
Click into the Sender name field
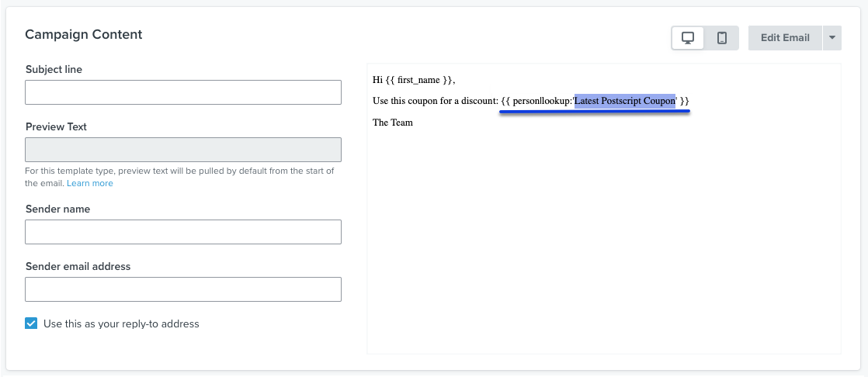pyautogui.click(x=183, y=232)
